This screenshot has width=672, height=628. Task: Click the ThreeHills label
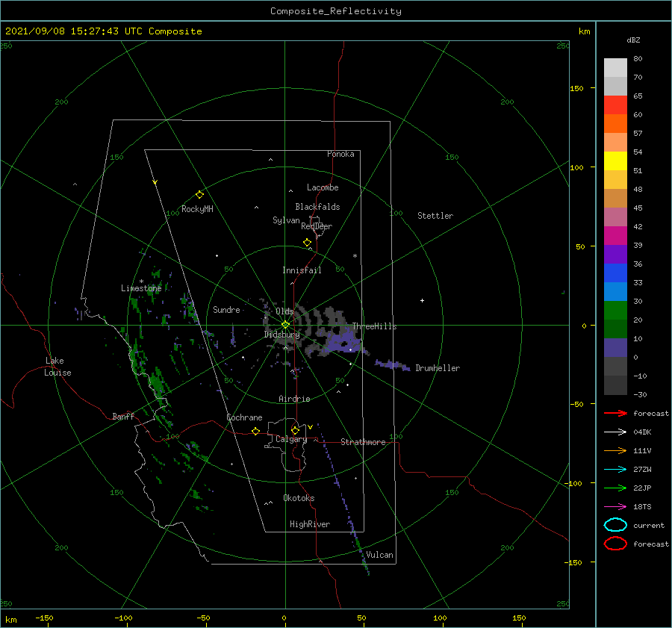click(374, 326)
